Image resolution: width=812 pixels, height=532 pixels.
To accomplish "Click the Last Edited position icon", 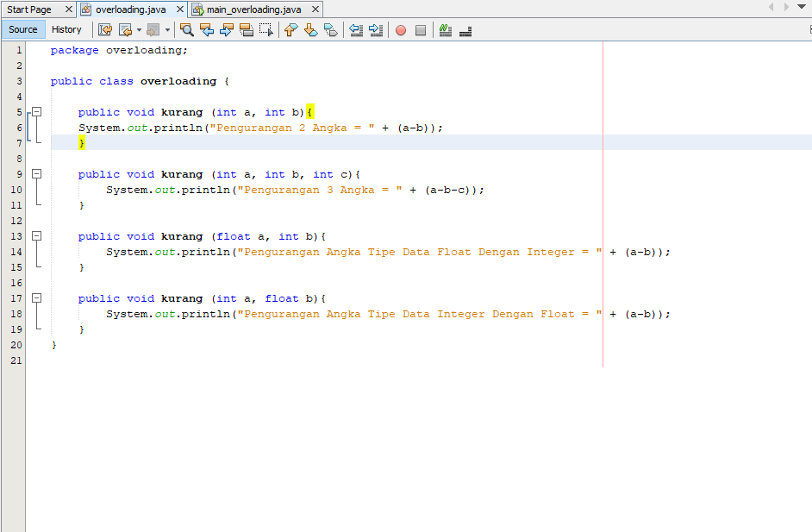I will click(x=104, y=30).
